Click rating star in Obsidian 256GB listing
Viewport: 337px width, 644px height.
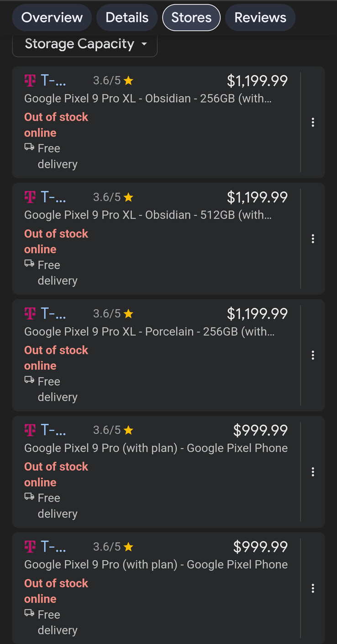click(128, 81)
